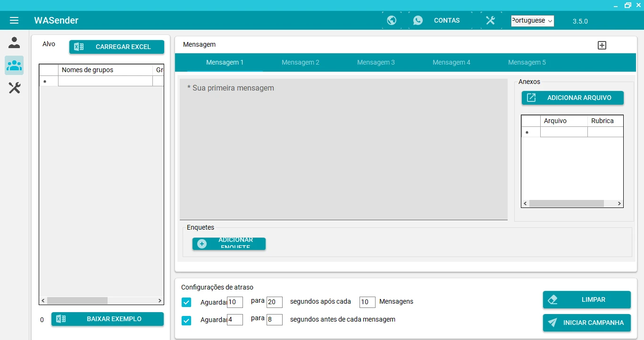Toggle the wait before each message checkbox
Screen dimensions: 644x340
[x=186, y=321]
